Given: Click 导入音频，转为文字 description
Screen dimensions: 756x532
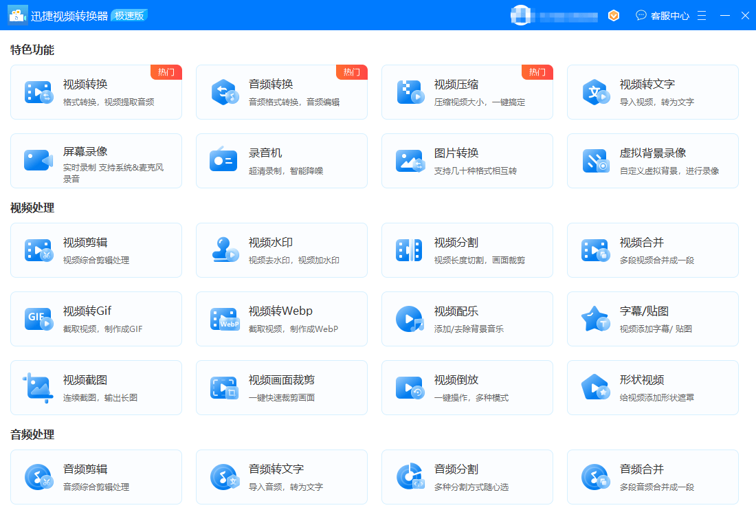Looking at the screenshot, I should pyautogui.click(x=286, y=487).
